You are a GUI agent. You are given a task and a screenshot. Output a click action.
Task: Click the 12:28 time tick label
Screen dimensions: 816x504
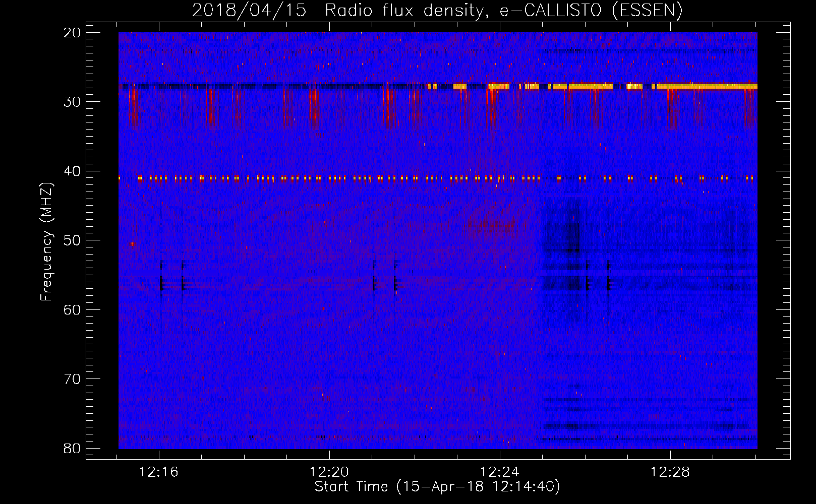click(670, 472)
